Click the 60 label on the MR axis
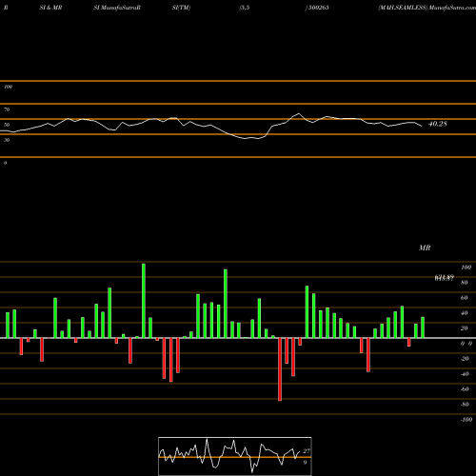Viewport: 476px width, 476px height. click(x=465, y=298)
